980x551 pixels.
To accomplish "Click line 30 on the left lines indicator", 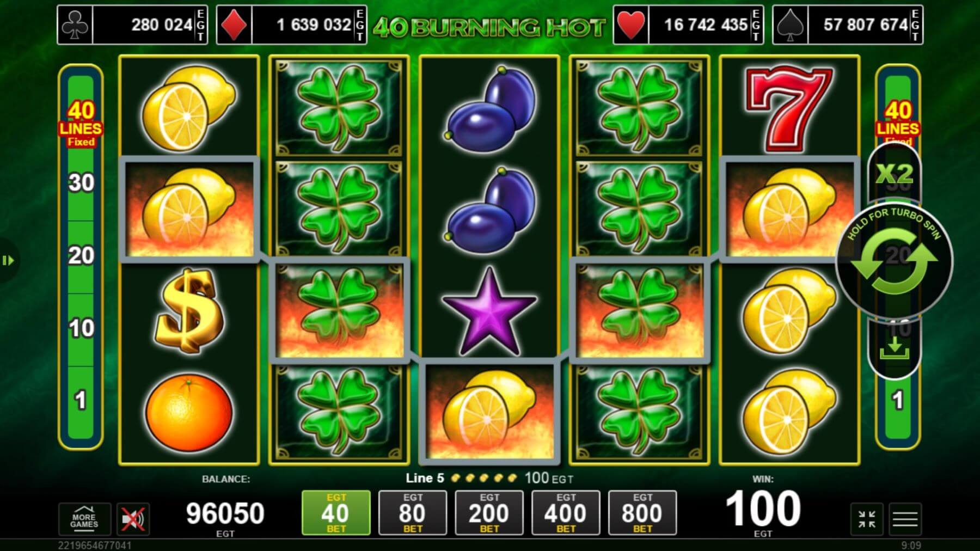I will tap(81, 183).
